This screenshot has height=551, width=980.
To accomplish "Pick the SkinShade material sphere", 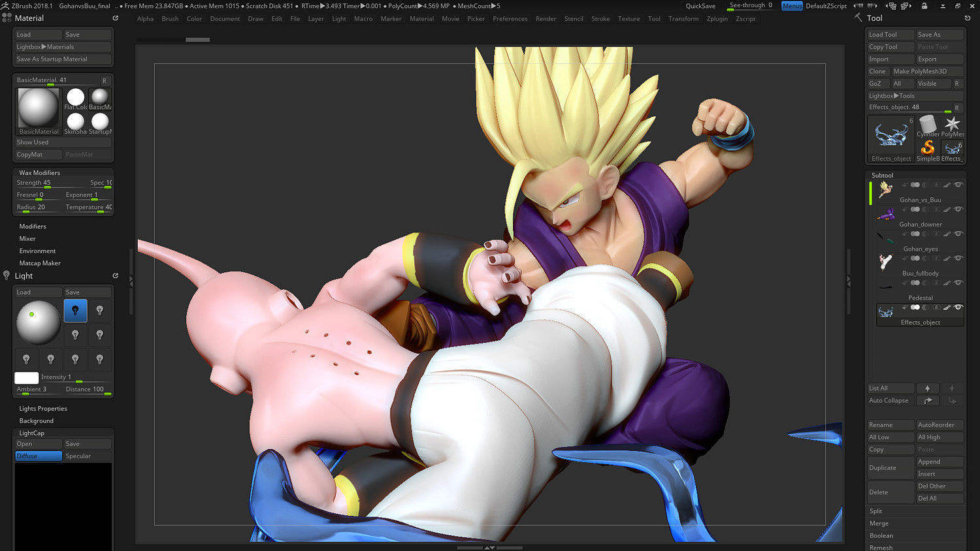I will pos(76,123).
